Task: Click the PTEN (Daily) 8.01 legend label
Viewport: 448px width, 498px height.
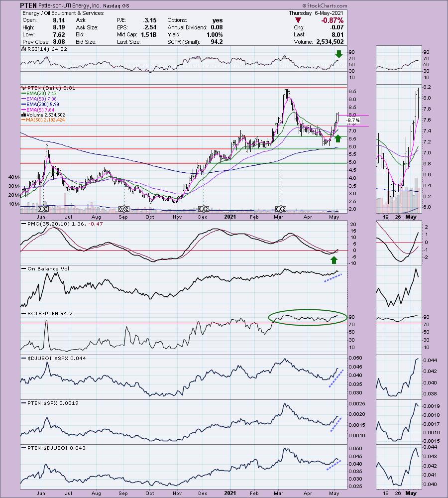Action: tap(51, 88)
